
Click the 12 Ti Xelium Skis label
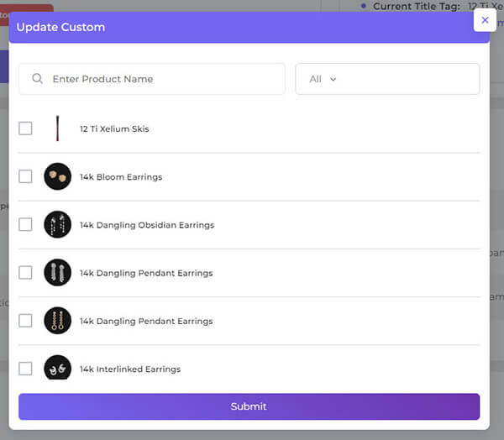114,128
